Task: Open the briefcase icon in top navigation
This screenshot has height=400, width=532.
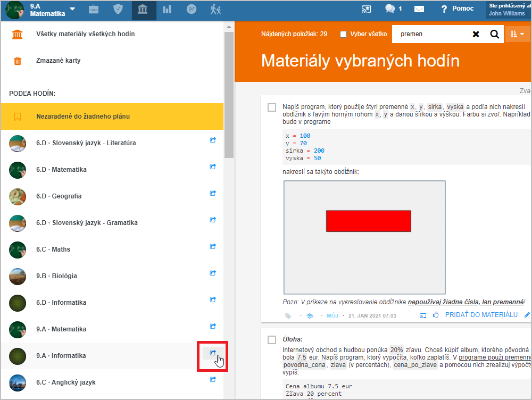Action: click(94, 9)
